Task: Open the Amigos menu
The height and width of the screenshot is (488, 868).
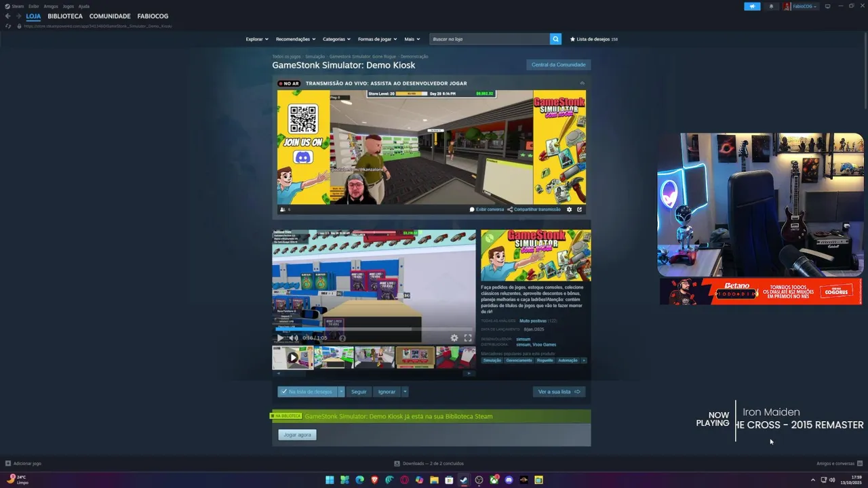Action: pyautogui.click(x=51, y=6)
